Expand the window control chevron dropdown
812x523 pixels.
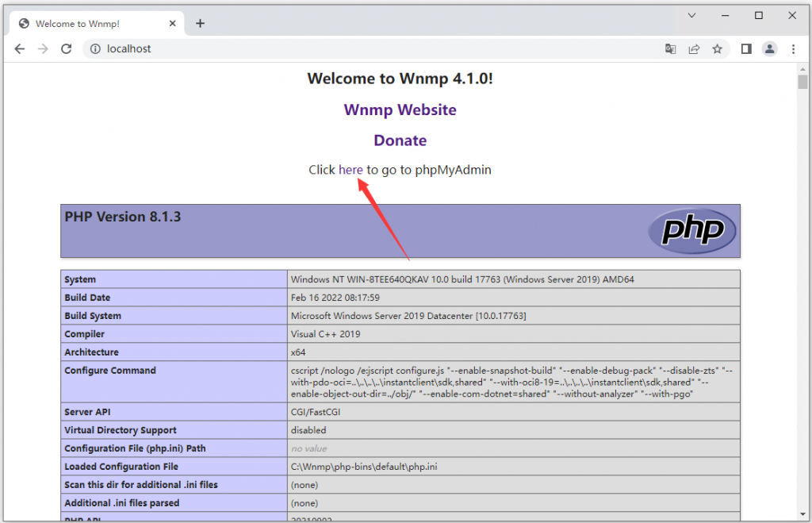tap(691, 15)
